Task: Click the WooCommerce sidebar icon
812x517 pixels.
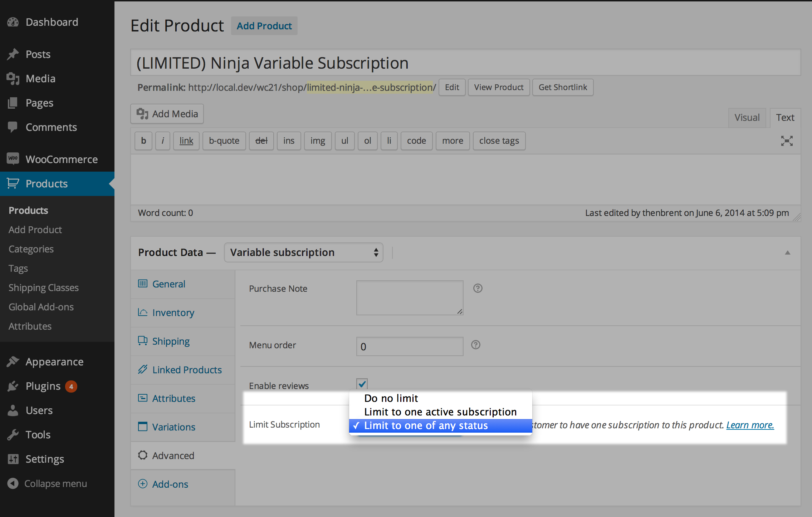Action: click(13, 159)
